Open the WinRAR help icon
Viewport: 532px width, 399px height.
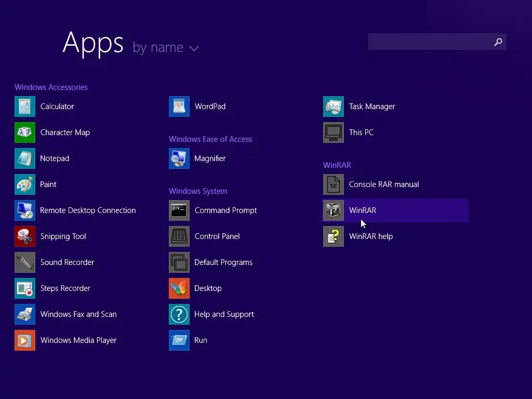334,236
